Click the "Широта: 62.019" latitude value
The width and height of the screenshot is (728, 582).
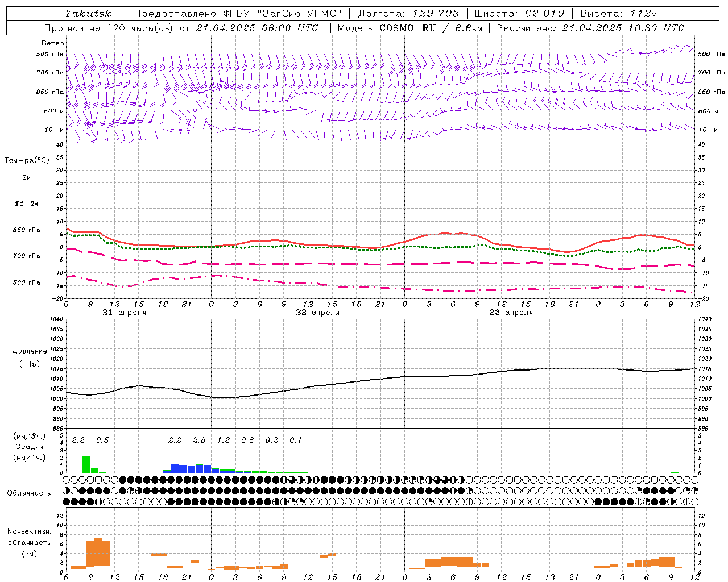click(x=519, y=14)
